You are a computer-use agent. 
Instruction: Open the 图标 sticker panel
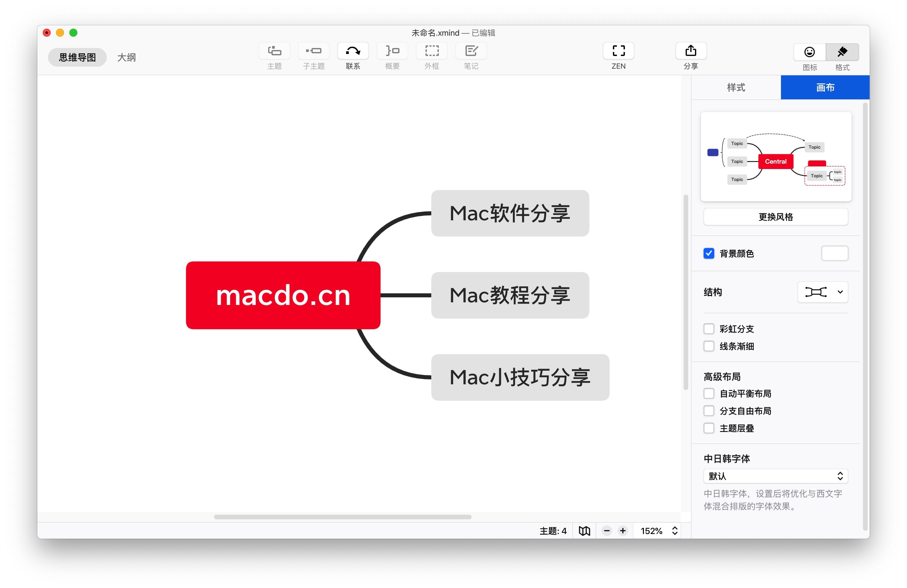point(809,52)
